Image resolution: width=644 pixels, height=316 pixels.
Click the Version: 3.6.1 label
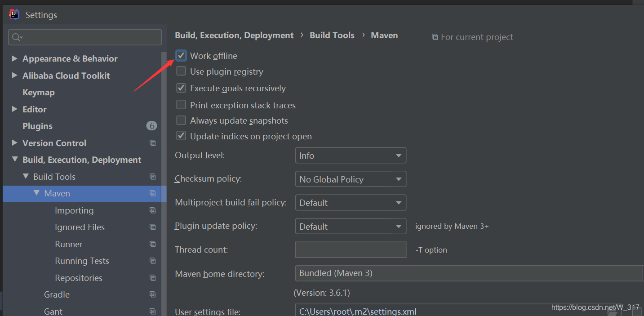point(322,293)
